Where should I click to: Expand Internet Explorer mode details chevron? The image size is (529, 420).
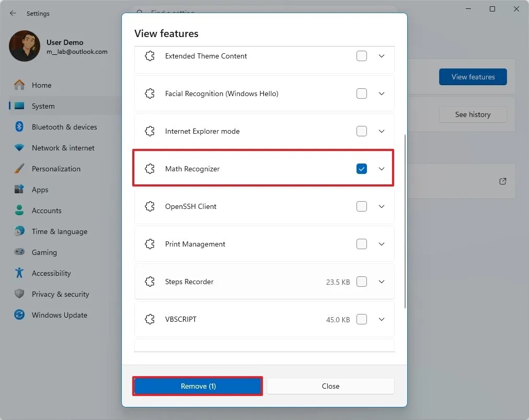tap(382, 131)
